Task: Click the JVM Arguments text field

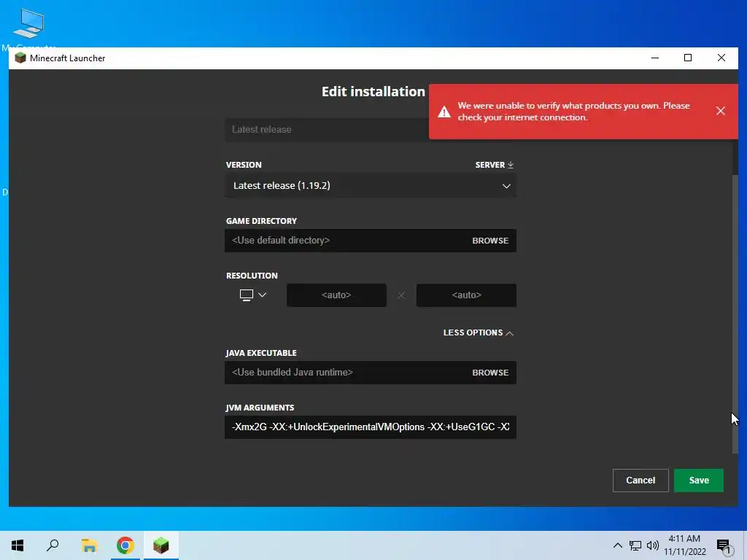Action: pos(371,427)
